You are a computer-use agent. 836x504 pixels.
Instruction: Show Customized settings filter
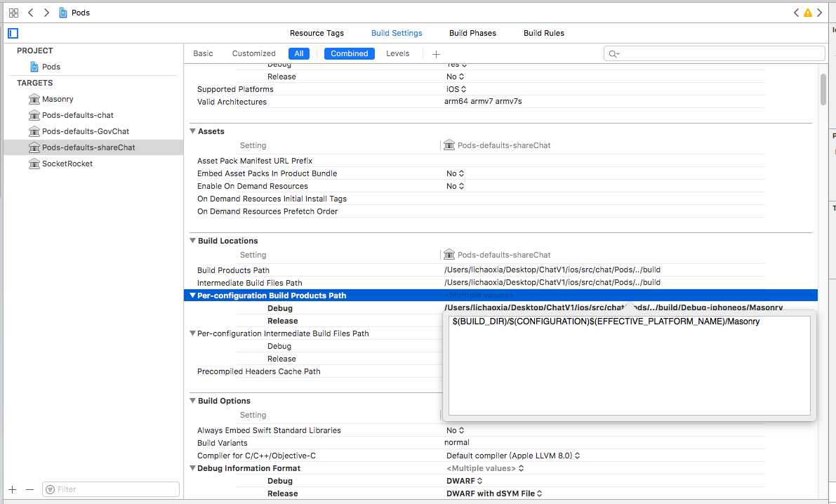(x=254, y=54)
